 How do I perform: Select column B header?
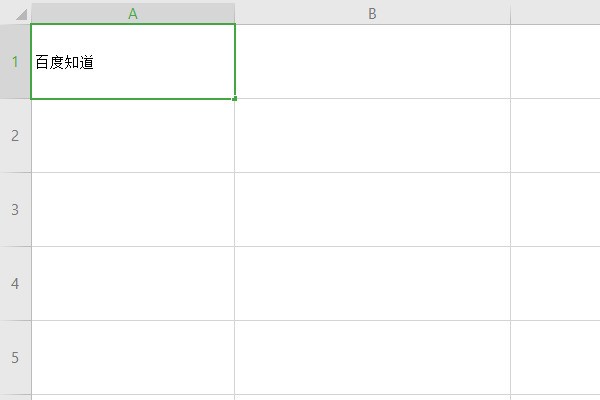(372, 13)
